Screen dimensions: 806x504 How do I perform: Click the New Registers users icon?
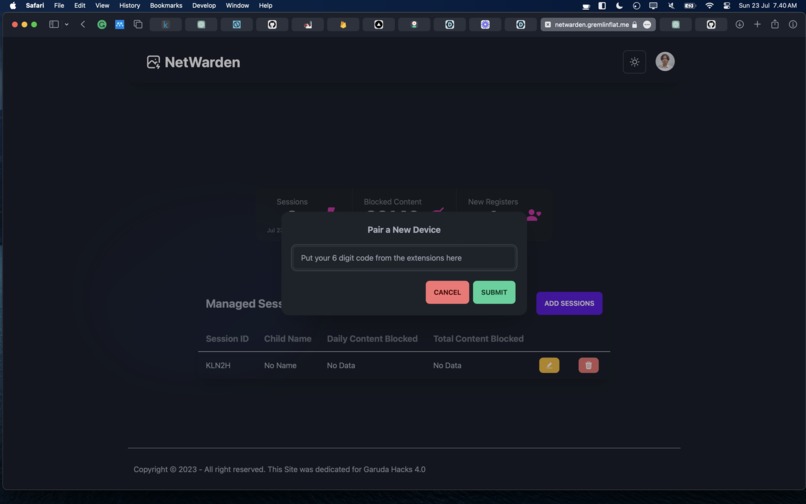pyautogui.click(x=534, y=215)
